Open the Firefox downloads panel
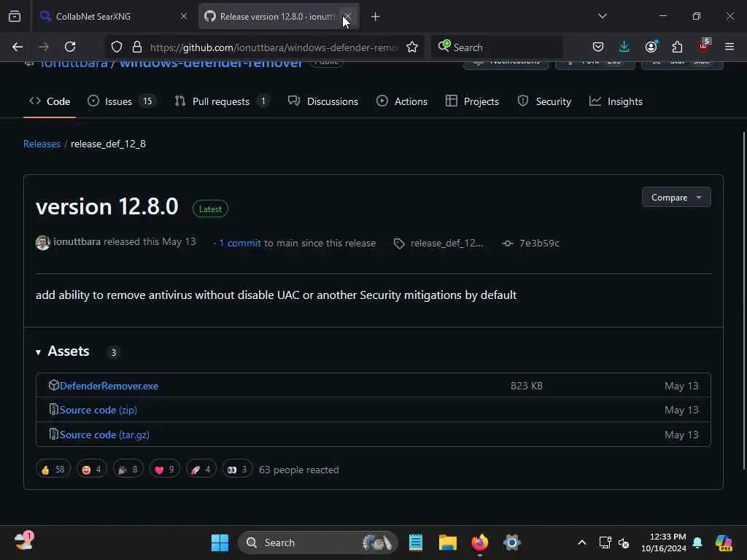Viewport: 747px width, 560px height. coord(624,47)
